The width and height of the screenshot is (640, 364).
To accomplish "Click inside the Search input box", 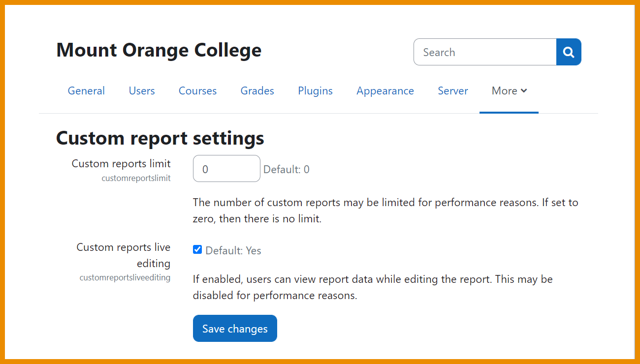I will tap(484, 52).
